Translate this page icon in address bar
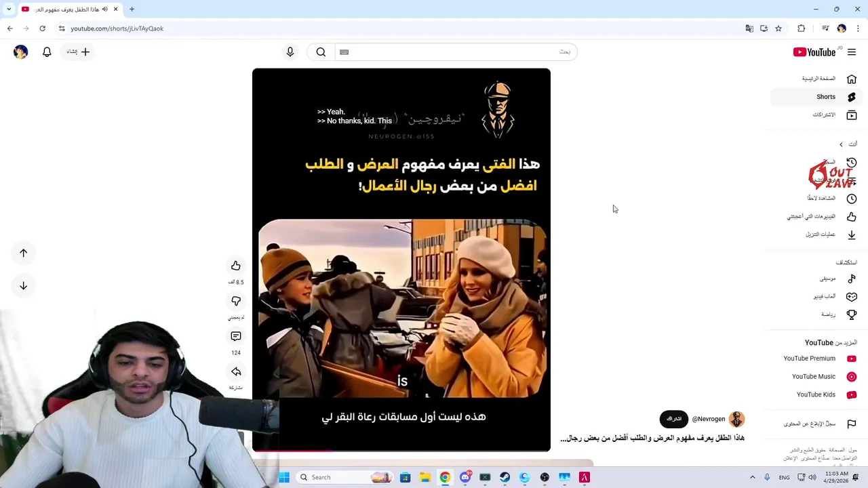 click(x=749, y=28)
